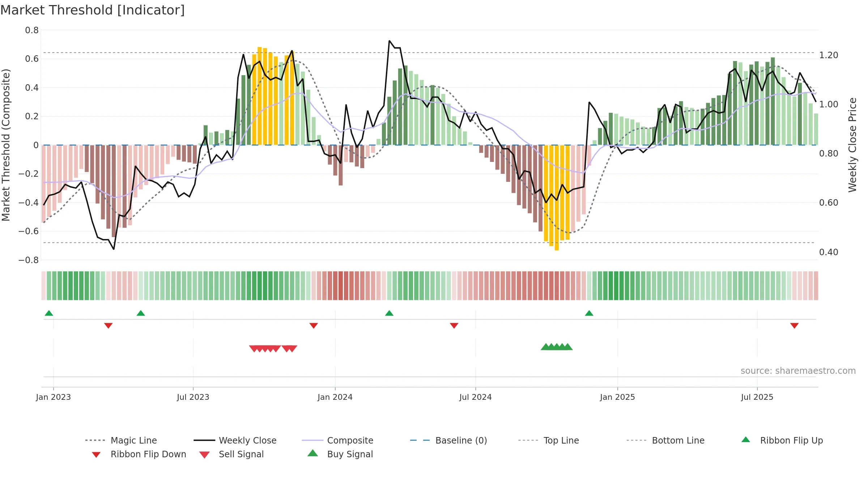The width and height of the screenshot is (868, 488).
Task: Click the darkest red ribbon segment near January 2024
Action: (x=341, y=286)
